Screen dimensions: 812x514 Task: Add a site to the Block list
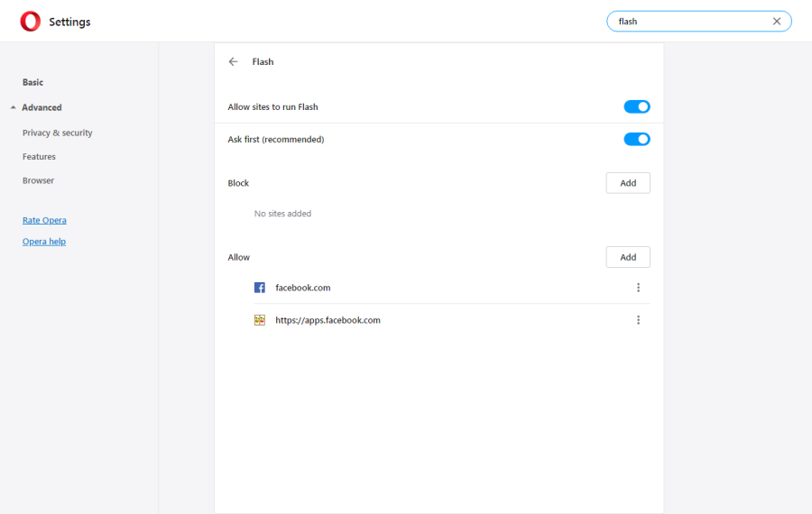(628, 183)
